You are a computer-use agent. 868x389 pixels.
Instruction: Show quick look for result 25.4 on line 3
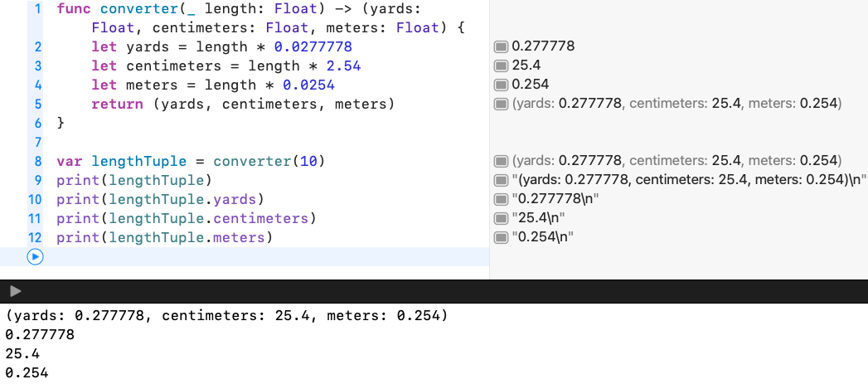[501, 66]
